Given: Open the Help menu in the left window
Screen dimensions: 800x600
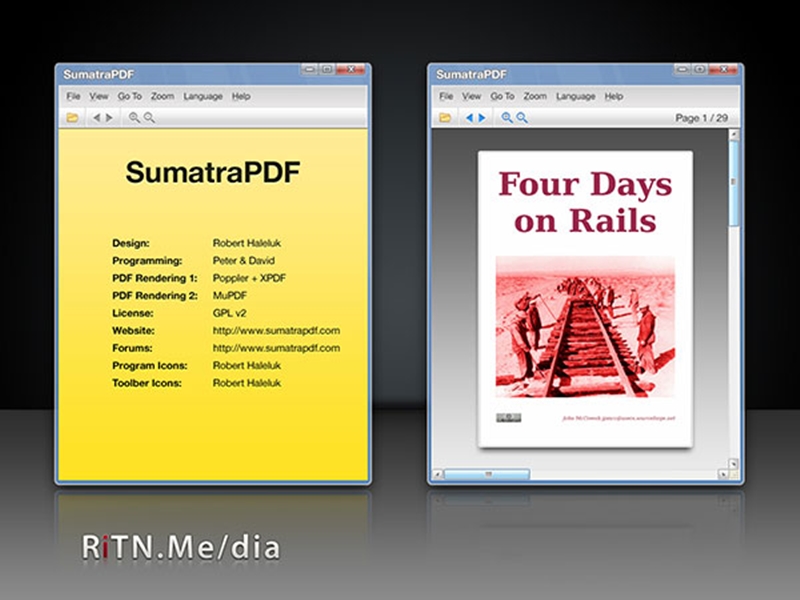Looking at the screenshot, I should tap(241, 96).
